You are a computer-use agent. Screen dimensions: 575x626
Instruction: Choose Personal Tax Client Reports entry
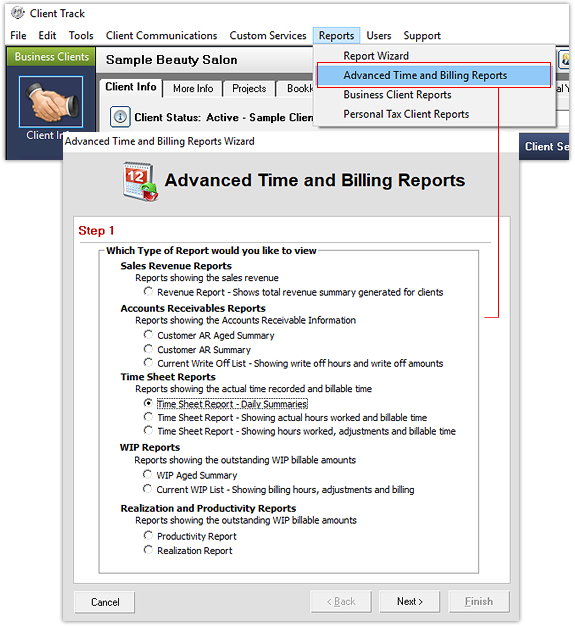[406, 114]
